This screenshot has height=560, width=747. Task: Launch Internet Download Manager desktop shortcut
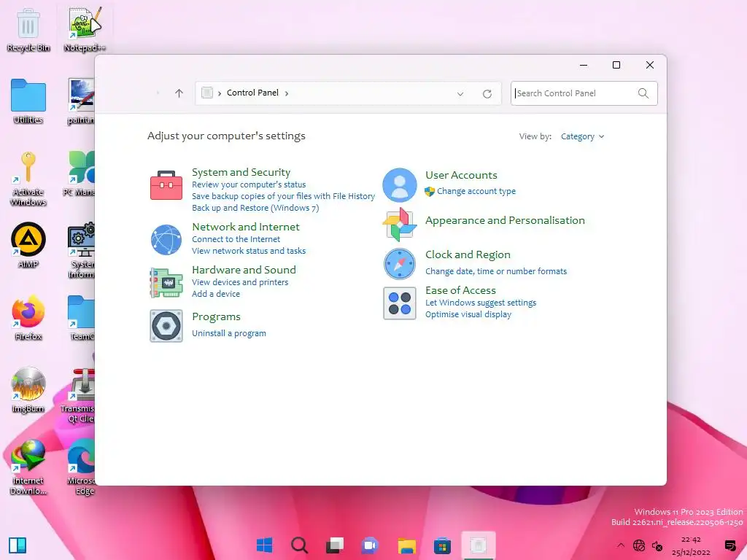[28, 467]
